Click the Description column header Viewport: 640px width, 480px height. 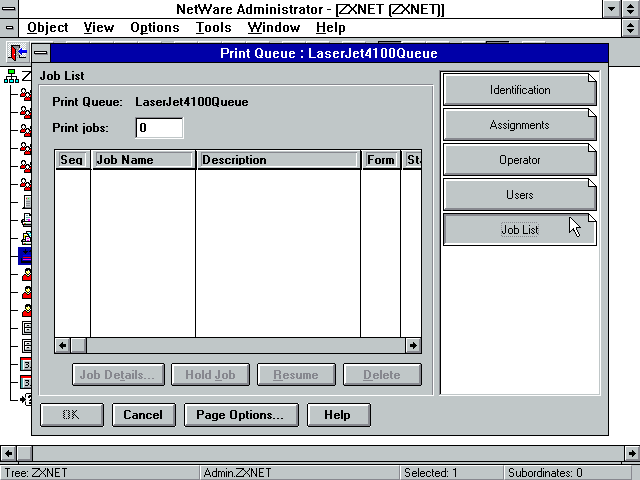click(278, 160)
